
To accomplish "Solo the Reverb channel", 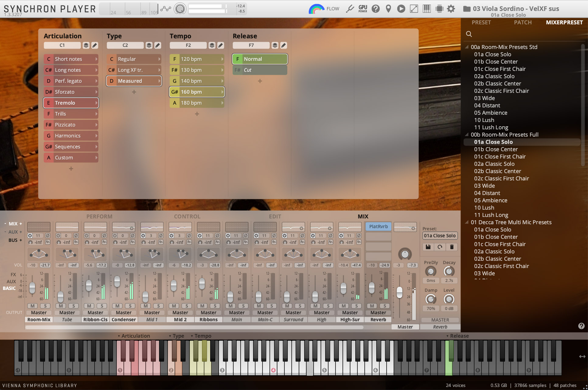I will coord(385,306).
